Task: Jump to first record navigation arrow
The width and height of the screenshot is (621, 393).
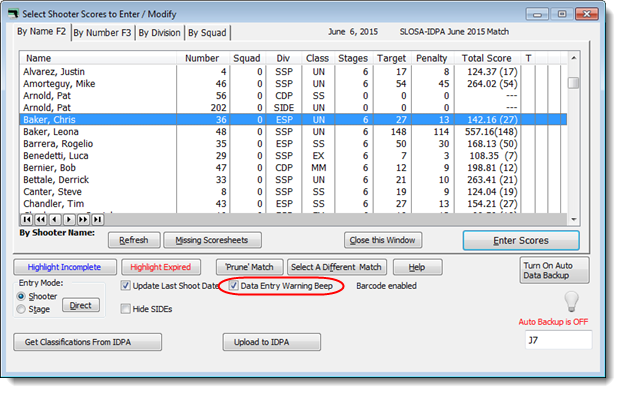Action: tap(27, 219)
